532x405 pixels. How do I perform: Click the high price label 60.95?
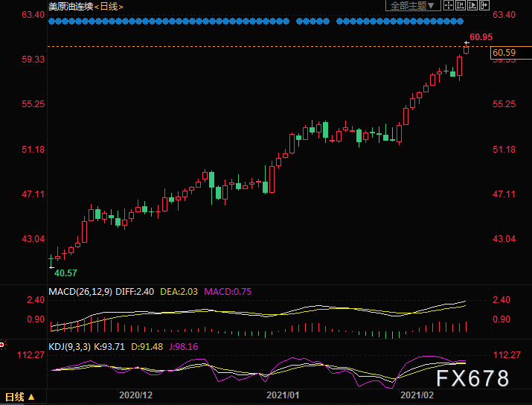coord(481,37)
